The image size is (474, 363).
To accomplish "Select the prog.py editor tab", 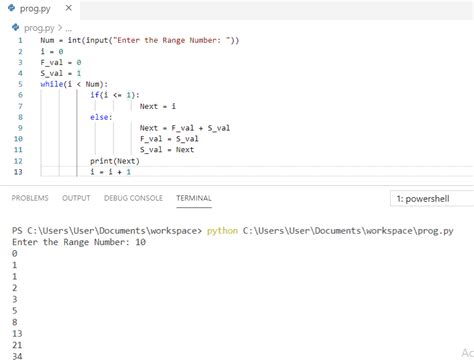I will (x=40, y=9).
